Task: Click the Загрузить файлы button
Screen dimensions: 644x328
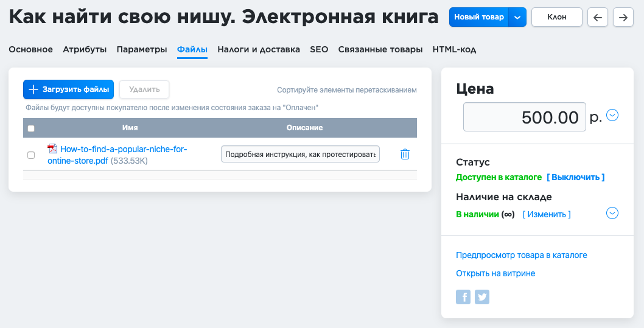Action: 69,89
